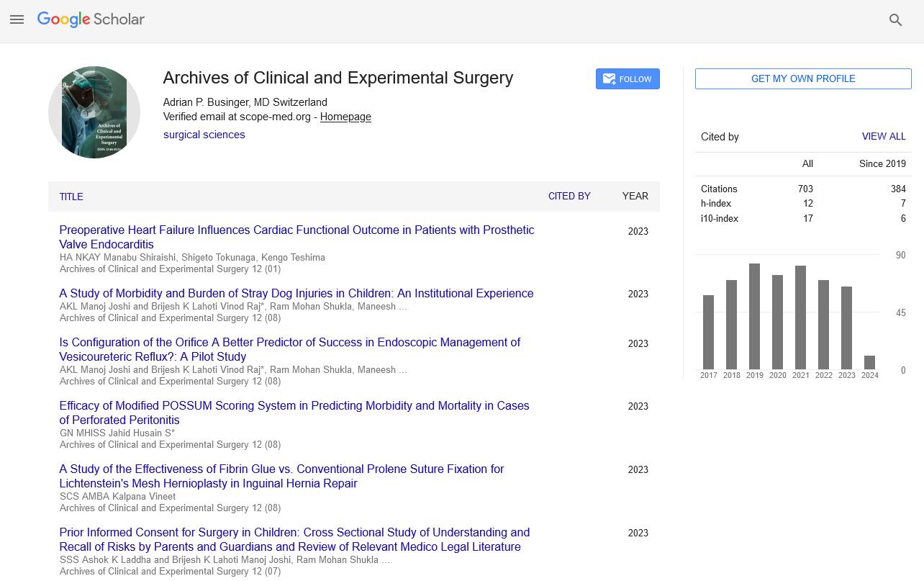The height and width of the screenshot is (581, 924).
Task: Click the Google Scholar logo
Action: pyautogui.click(x=91, y=19)
